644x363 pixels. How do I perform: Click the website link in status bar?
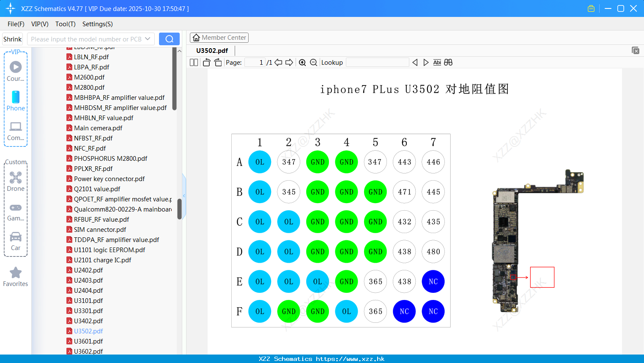(x=350, y=359)
